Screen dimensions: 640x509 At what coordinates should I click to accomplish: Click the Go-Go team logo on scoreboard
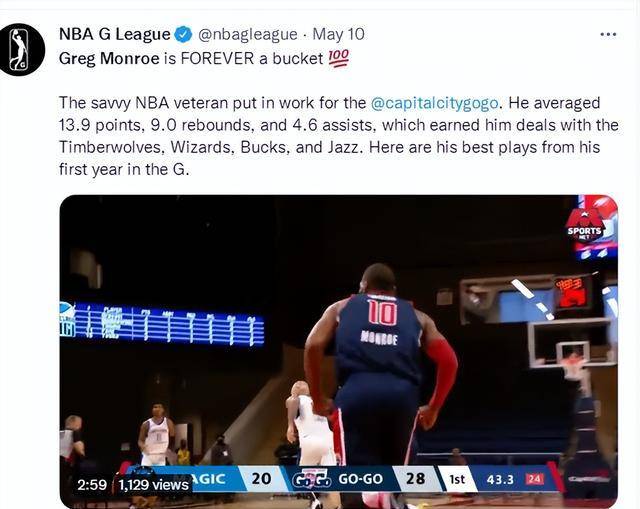pos(311,479)
